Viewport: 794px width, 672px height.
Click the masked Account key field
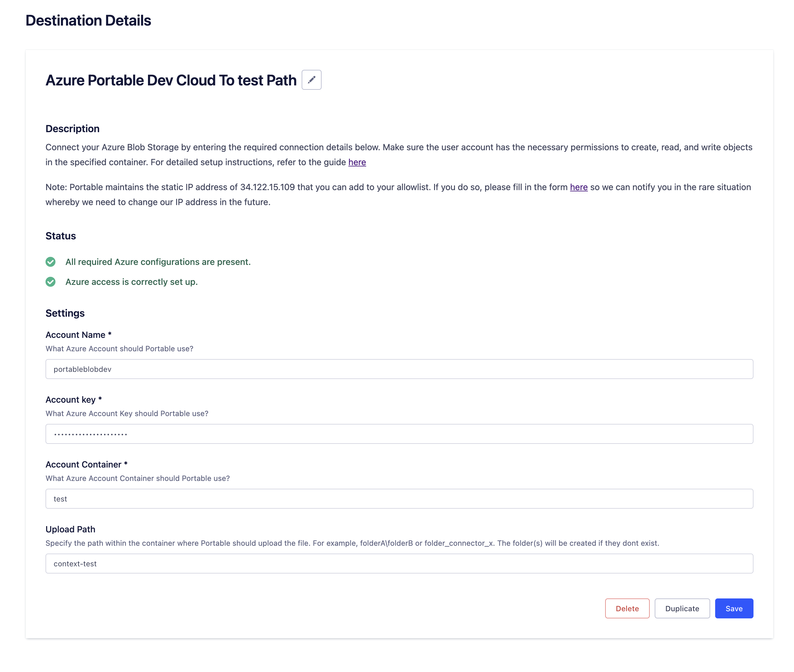(399, 434)
